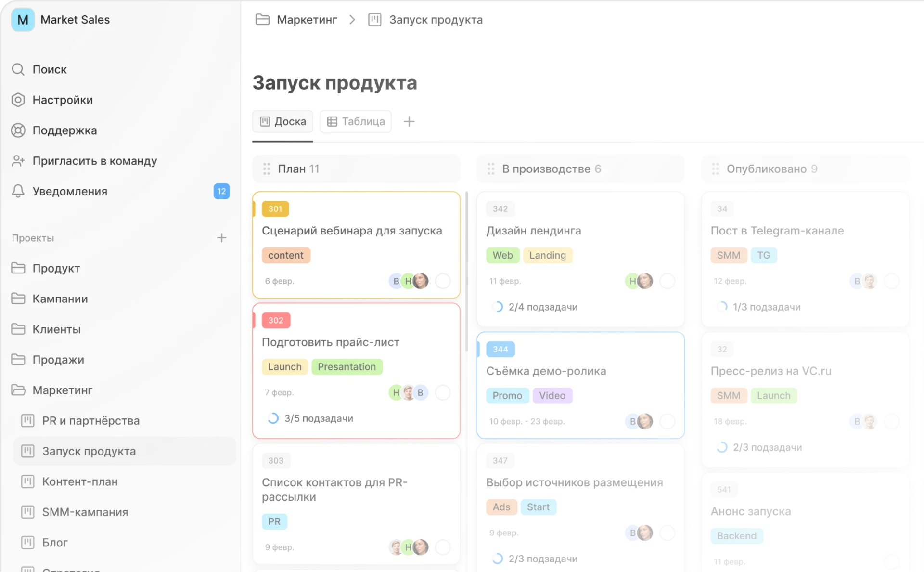Viewport: 924px width, 572px height.
Task: Click folder icon in Маркетинг breadcrumb
Action: 262,20
